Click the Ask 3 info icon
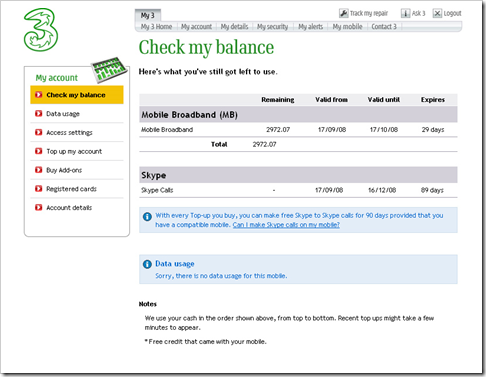This screenshot has width=486, height=377. point(405,13)
